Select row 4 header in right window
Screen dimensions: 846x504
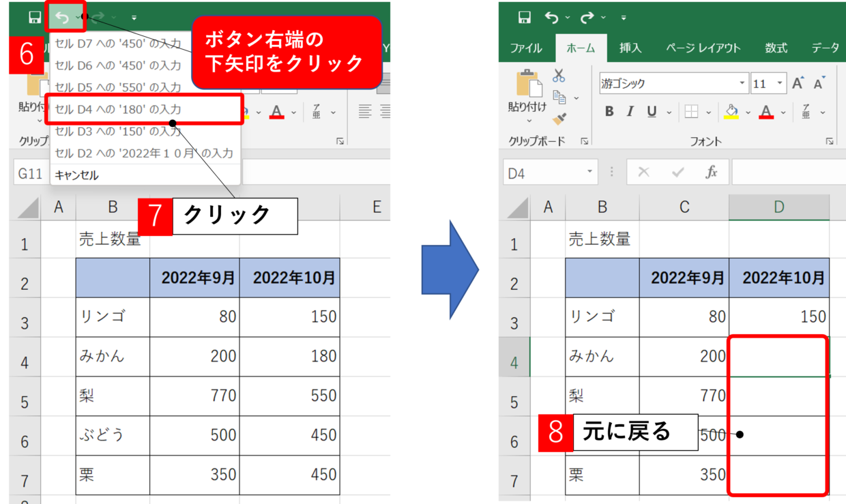(514, 357)
